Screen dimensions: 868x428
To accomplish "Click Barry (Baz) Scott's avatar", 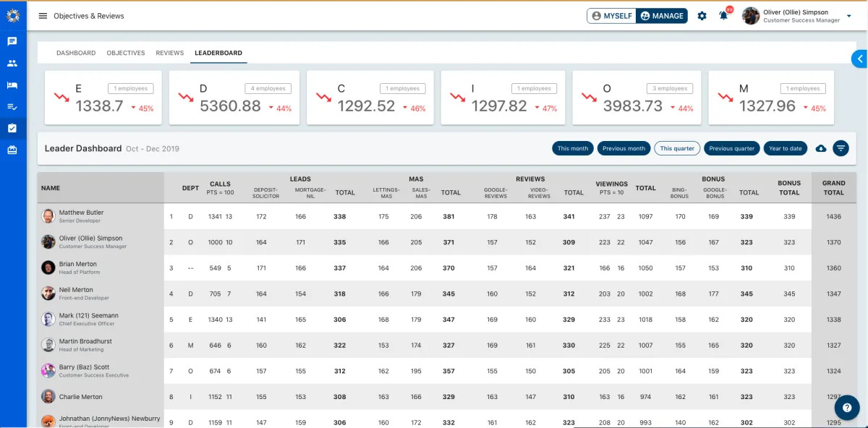I will point(48,370).
